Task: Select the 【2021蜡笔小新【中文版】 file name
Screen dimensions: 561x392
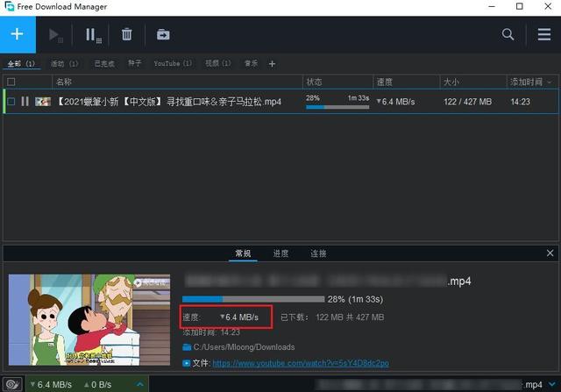Action: pyautogui.click(x=169, y=102)
